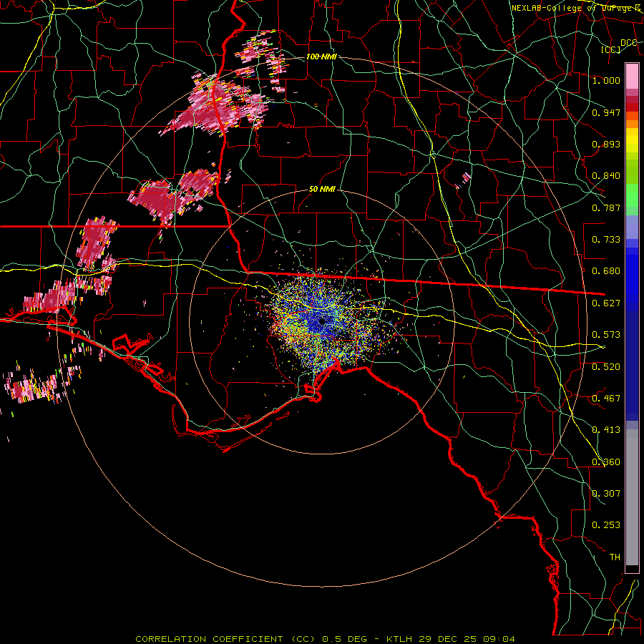Select the 1.000 value on the scale
The image size is (644, 644).
(606, 80)
